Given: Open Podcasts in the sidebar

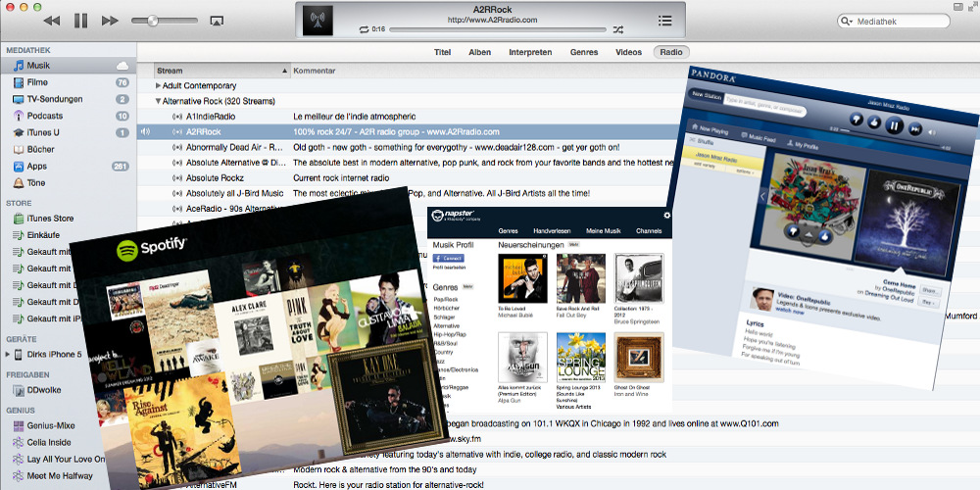Looking at the screenshot, I should 69,117.
